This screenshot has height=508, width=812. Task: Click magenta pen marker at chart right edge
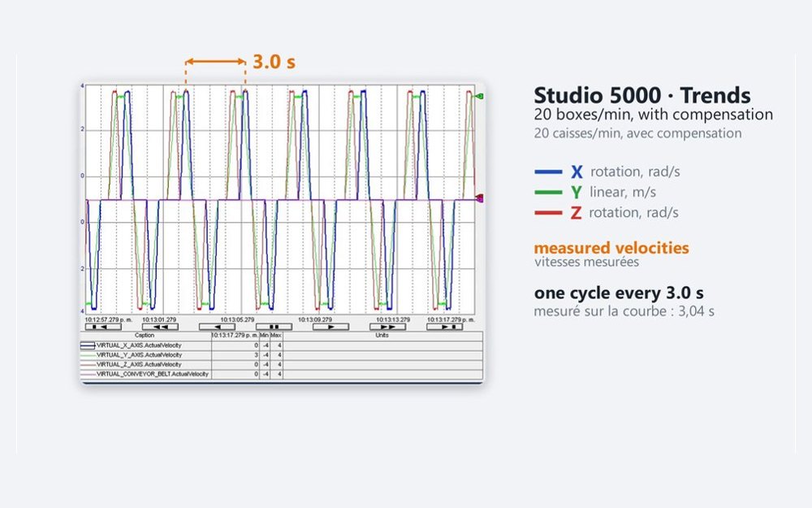pos(480,198)
